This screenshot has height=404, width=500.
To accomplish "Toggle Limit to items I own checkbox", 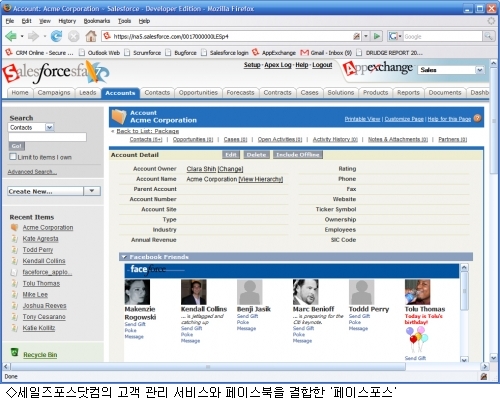I will click(x=13, y=157).
